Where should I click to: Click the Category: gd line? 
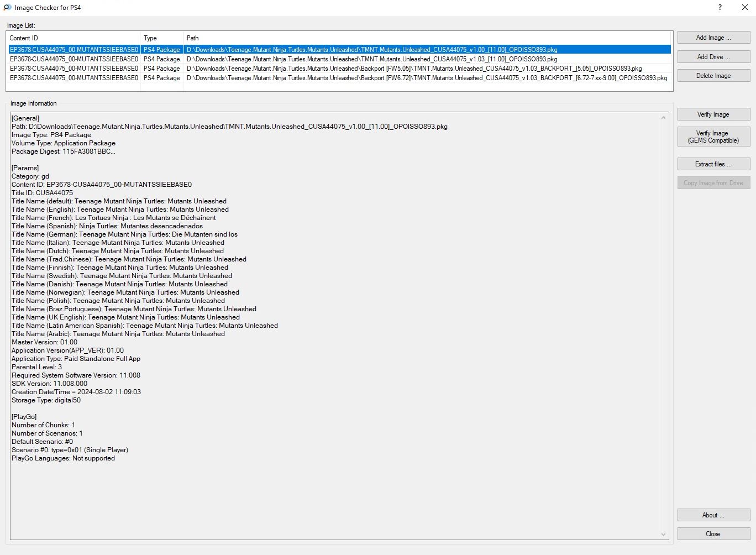point(30,176)
